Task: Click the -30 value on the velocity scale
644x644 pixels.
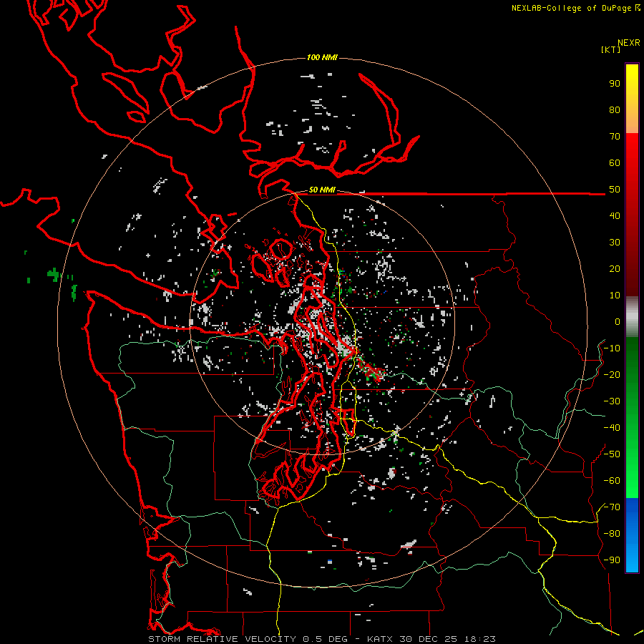Action: coord(612,401)
